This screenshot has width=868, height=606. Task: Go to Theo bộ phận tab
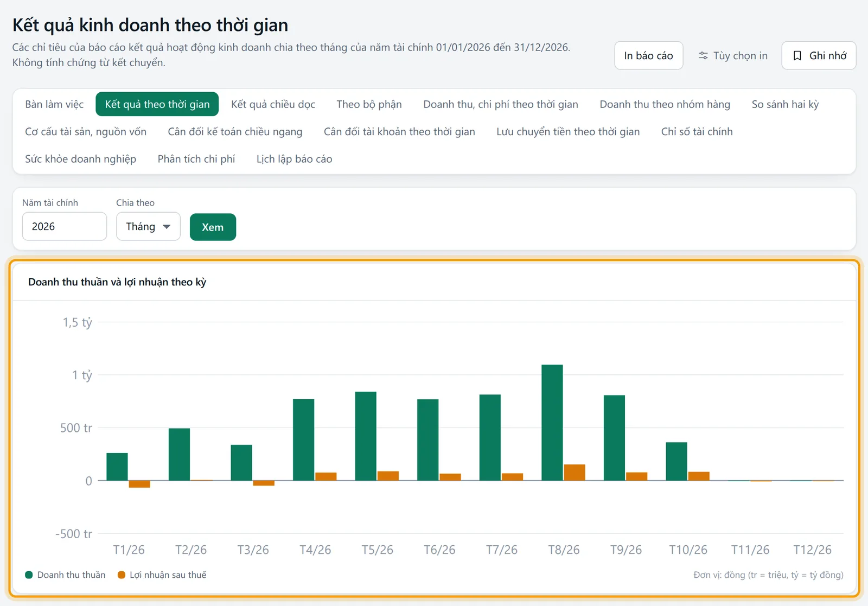click(x=369, y=104)
